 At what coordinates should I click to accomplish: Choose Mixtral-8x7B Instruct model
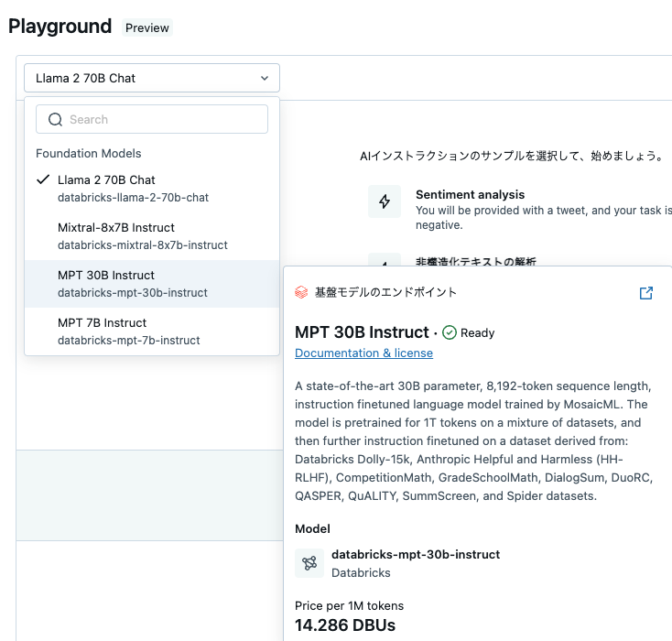point(152,236)
